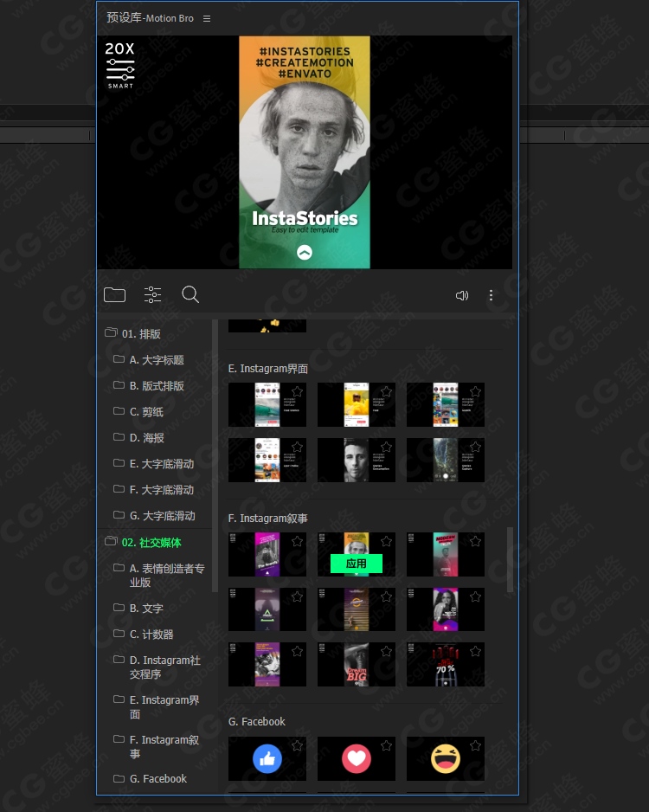Select the B. 文字 sidebar category
The image size is (649, 812).
pos(146,608)
